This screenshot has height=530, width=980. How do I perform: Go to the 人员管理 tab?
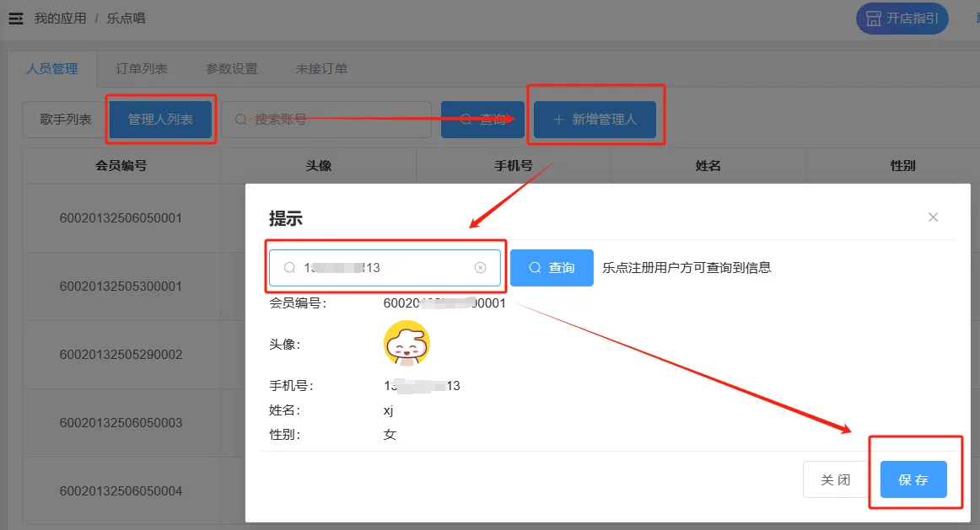tap(52, 69)
